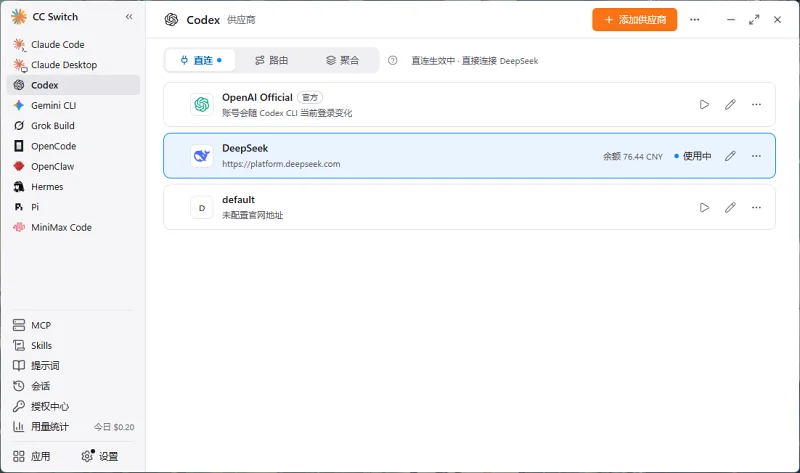Click the DeepSeek whale logo

pos(202,156)
